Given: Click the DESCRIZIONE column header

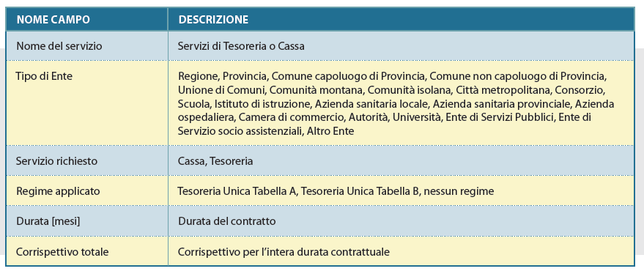Looking at the screenshot, I should coord(401,20).
